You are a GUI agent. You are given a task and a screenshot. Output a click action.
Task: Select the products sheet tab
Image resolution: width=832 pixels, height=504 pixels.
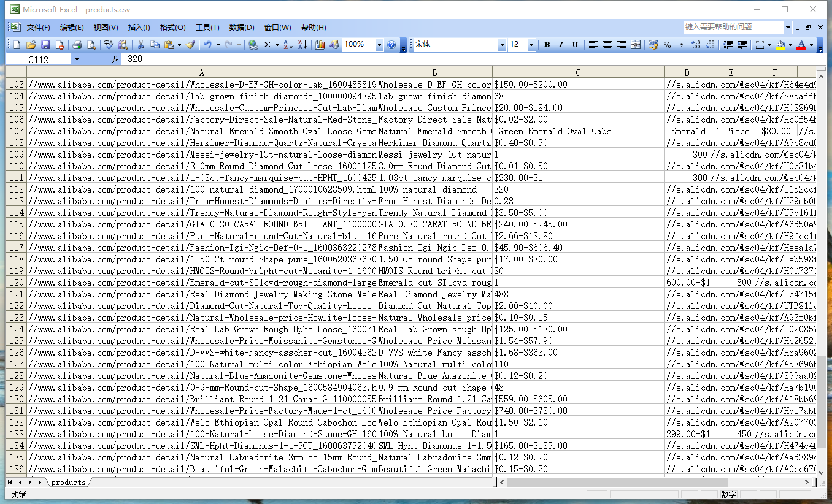[x=68, y=483]
